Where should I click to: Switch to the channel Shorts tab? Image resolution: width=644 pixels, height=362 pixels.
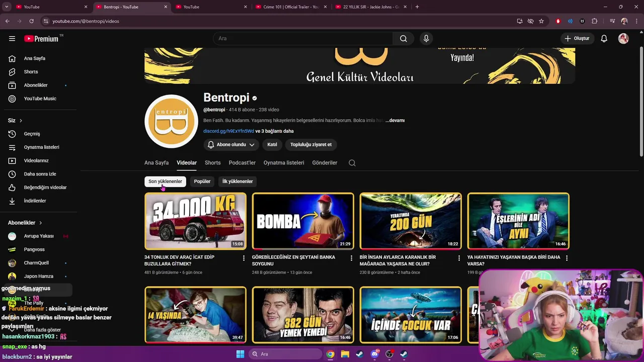(213, 163)
